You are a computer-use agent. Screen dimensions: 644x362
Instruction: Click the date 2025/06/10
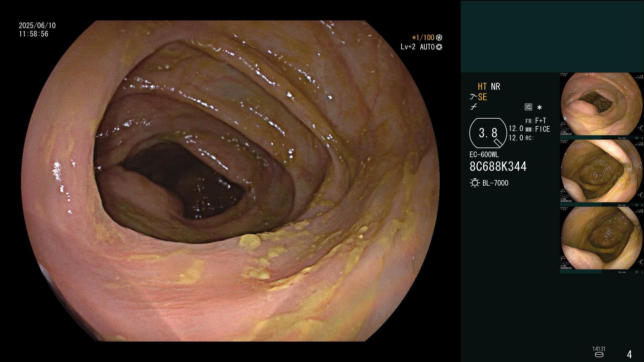tap(37, 25)
